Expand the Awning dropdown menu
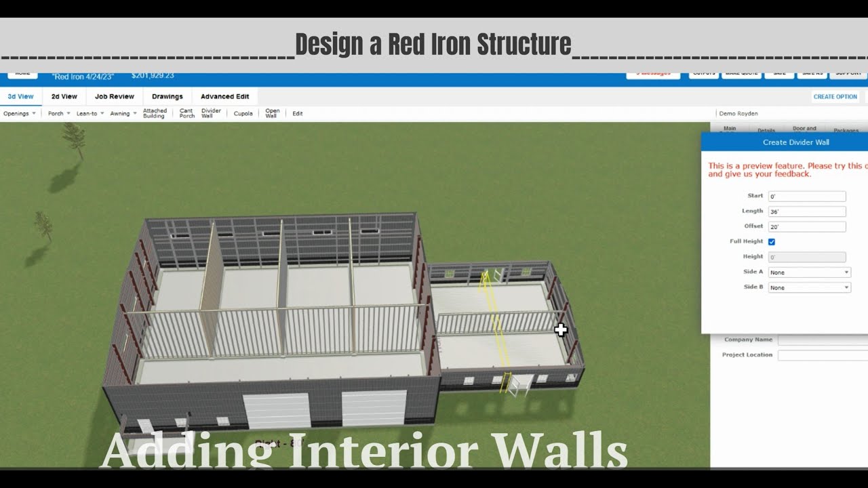Screen dimensions: 868x488 (x=123, y=114)
